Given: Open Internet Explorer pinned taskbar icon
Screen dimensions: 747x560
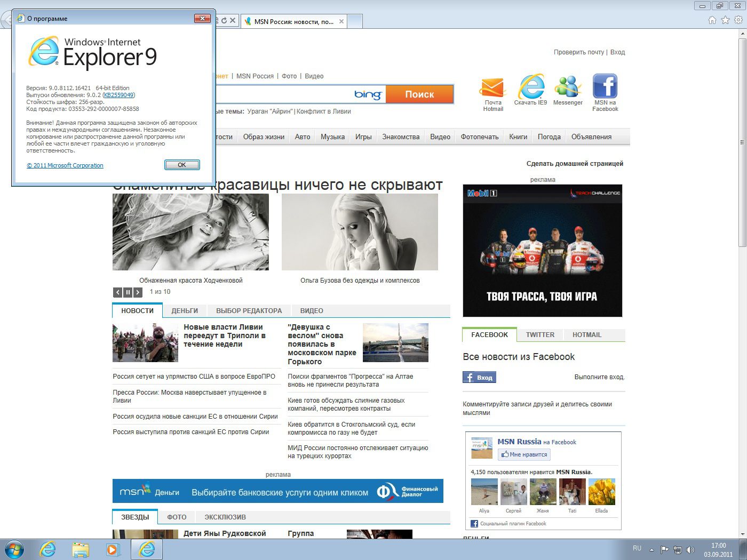Looking at the screenshot, I should point(48,549).
